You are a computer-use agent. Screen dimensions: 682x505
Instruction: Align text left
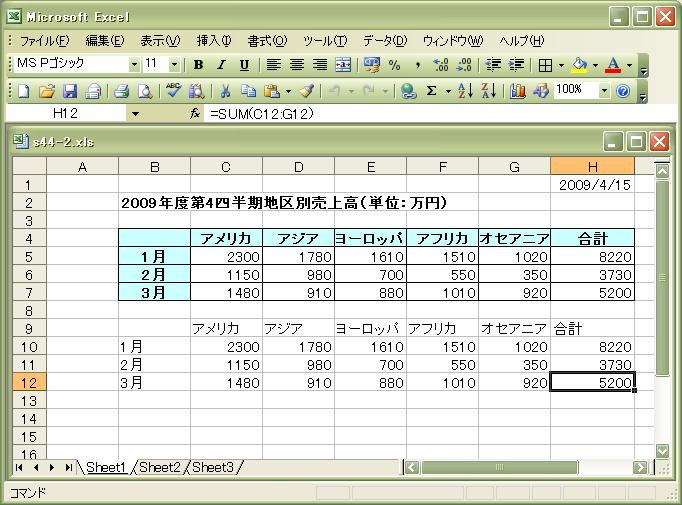coord(273,65)
